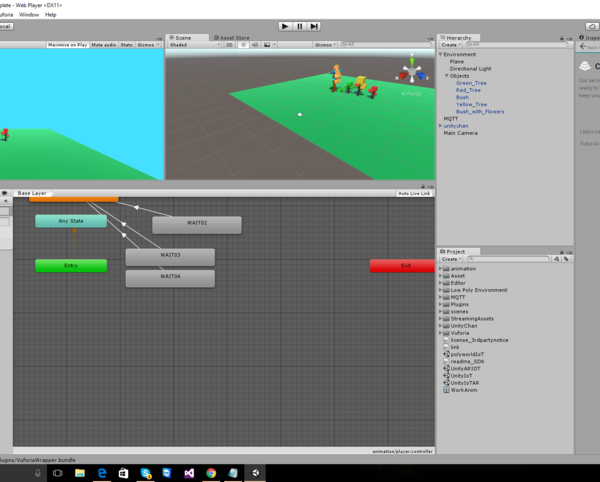Toggle Auto Live Link in Animator

414,194
